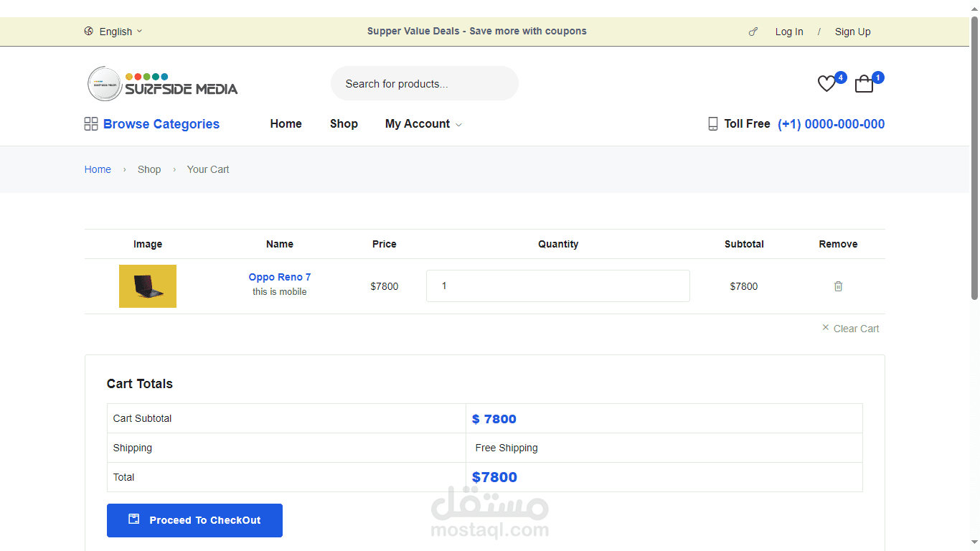Click the Total amount $7800

click(x=494, y=477)
